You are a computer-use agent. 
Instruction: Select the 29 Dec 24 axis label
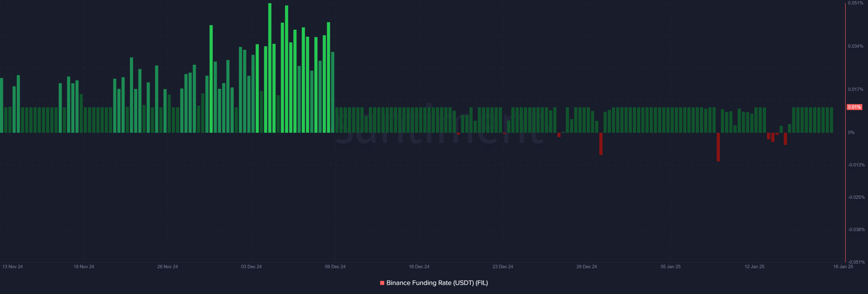587,267
